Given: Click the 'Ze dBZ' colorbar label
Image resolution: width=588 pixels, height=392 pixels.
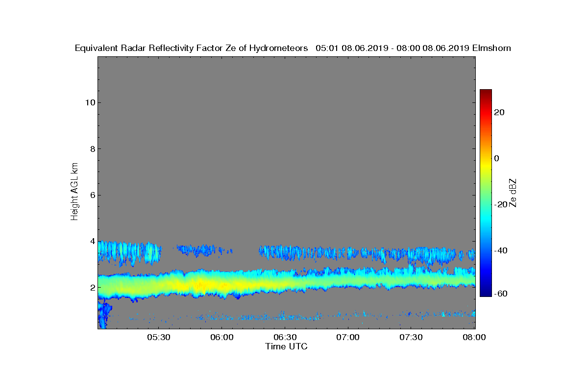Looking at the screenshot, I should (x=513, y=193).
